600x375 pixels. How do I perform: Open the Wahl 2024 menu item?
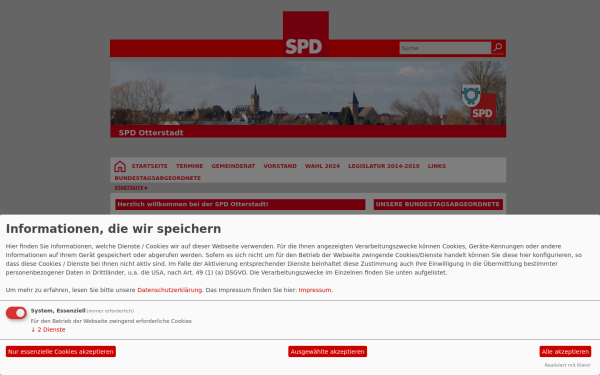322,166
